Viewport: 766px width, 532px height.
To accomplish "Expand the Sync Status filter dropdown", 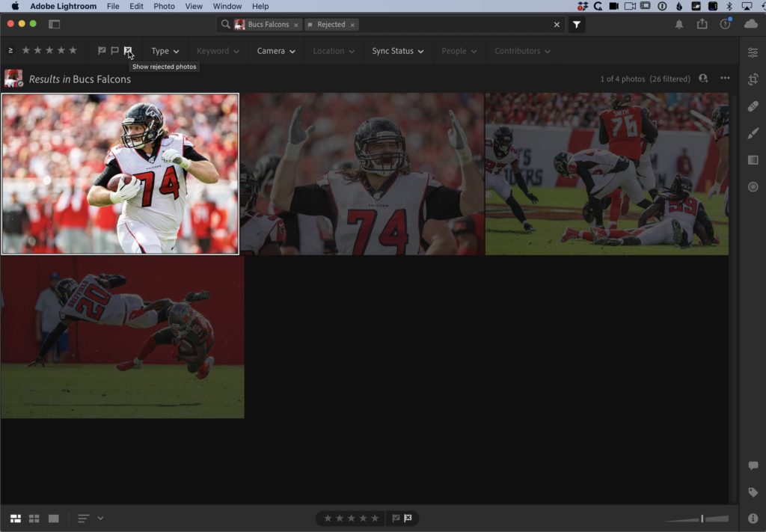I will (x=398, y=51).
